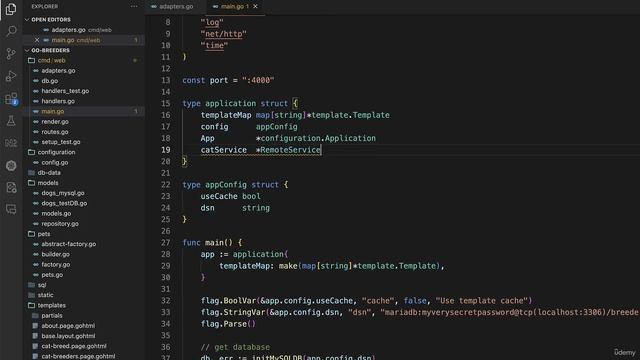Open factory.go file
Image resolution: width=640 pixels, height=360 pixels.
point(56,264)
